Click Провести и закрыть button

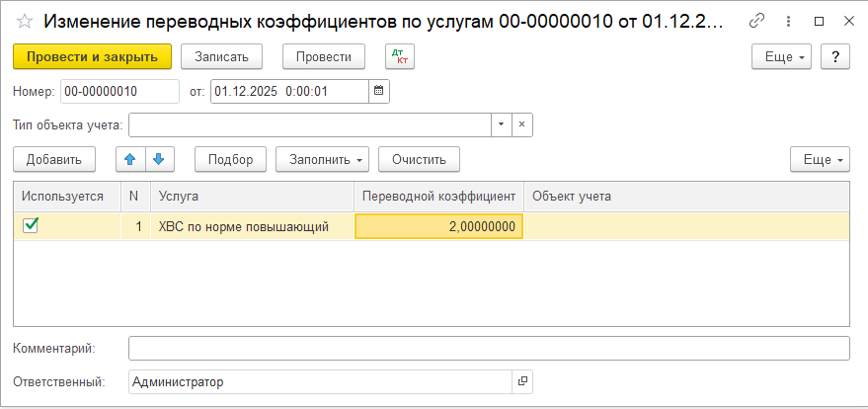click(93, 57)
